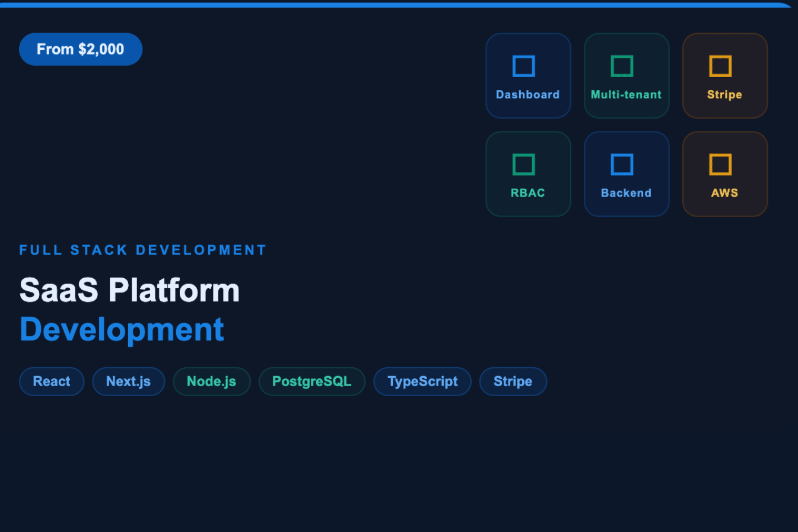This screenshot has height=532, width=798.
Task: Click the Multi-tenant card label
Action: pyautogui.click(x=626, y=94)
